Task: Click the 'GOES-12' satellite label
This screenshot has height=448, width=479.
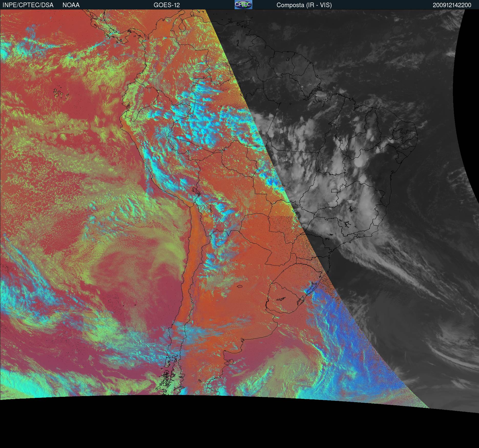Action: point(167,5)
